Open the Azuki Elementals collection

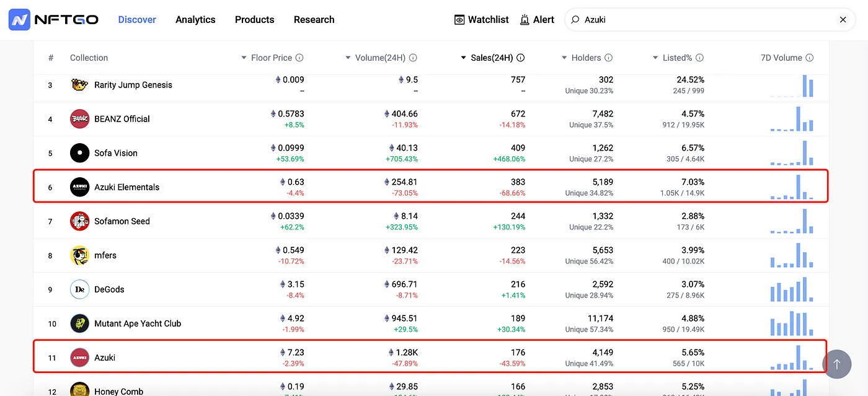pos(126,187)
